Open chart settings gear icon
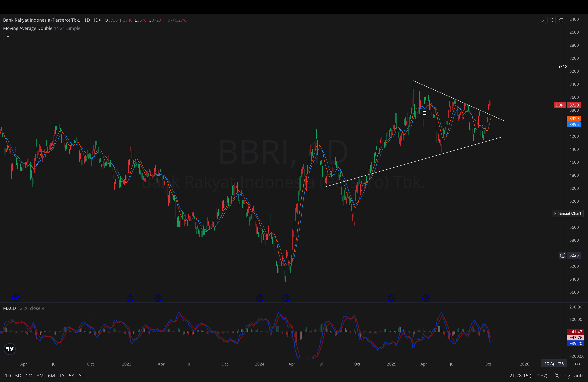This screenshot has width=588, height=382. tap(577, 364)
